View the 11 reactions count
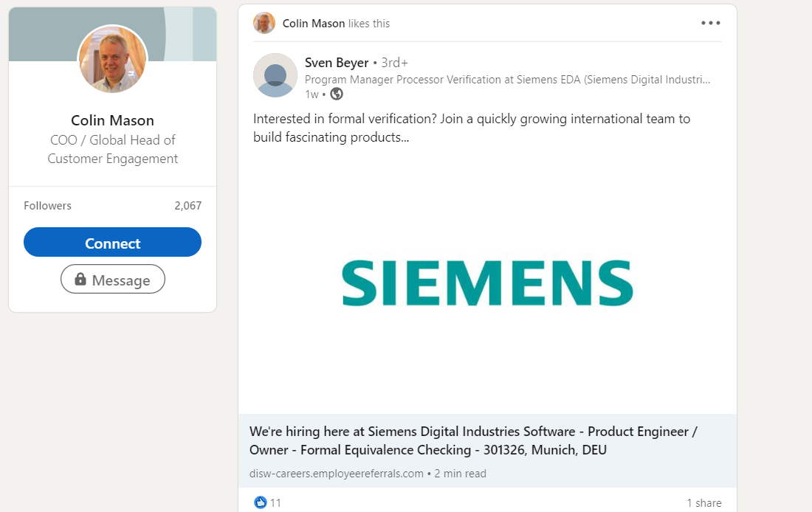 pyautogui.click(x=276, y=503)
